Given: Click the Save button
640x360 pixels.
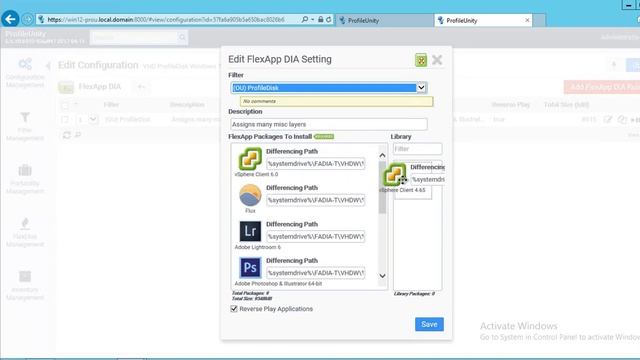Looking at the screenshot, I should (429, 324).
